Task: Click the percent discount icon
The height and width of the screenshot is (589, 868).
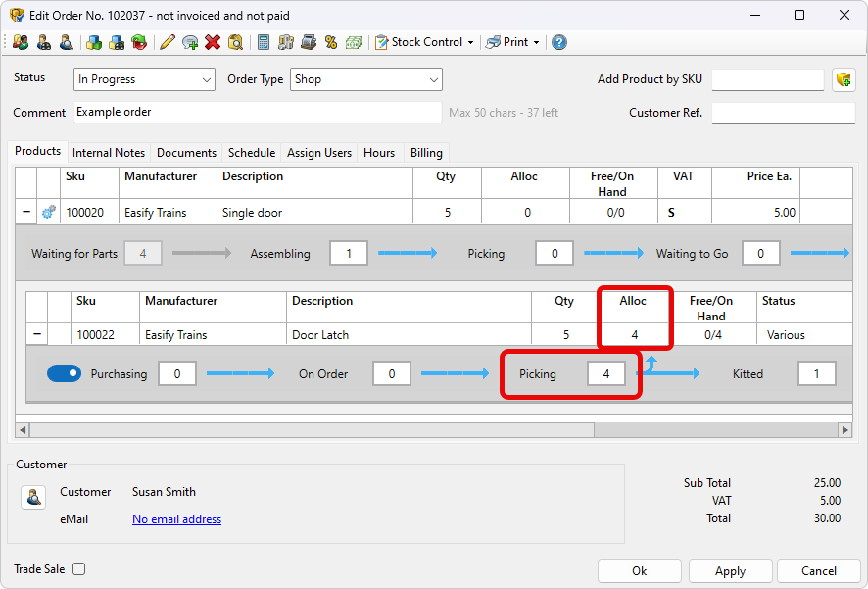Action: (331, 42)
